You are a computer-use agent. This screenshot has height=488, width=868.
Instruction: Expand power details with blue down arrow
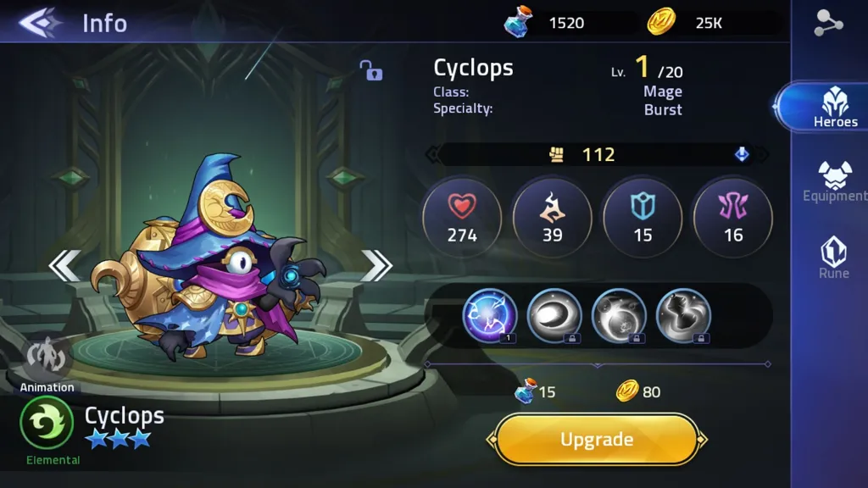pyautogui.click(x=742, y=154)
